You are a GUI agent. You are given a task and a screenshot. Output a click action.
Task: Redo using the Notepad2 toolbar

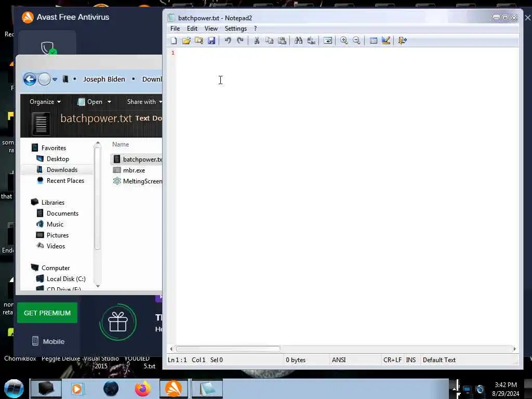tap(240, 41)
